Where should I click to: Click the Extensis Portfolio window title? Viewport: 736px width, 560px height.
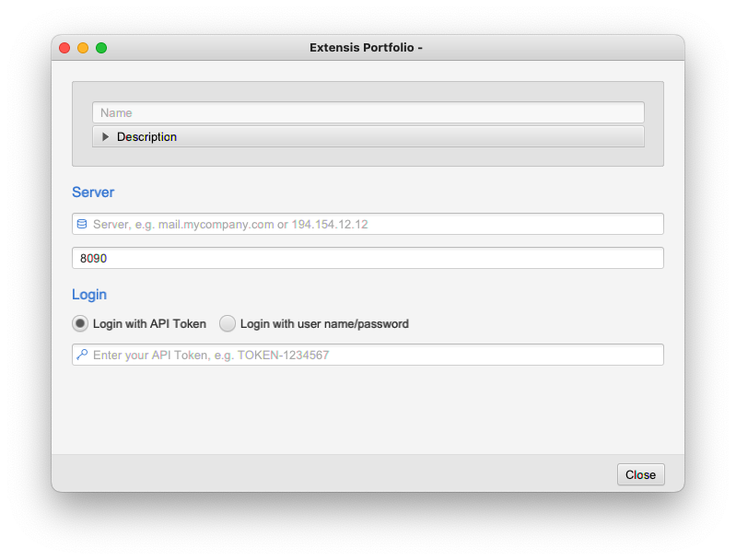(x=366, y=47)
